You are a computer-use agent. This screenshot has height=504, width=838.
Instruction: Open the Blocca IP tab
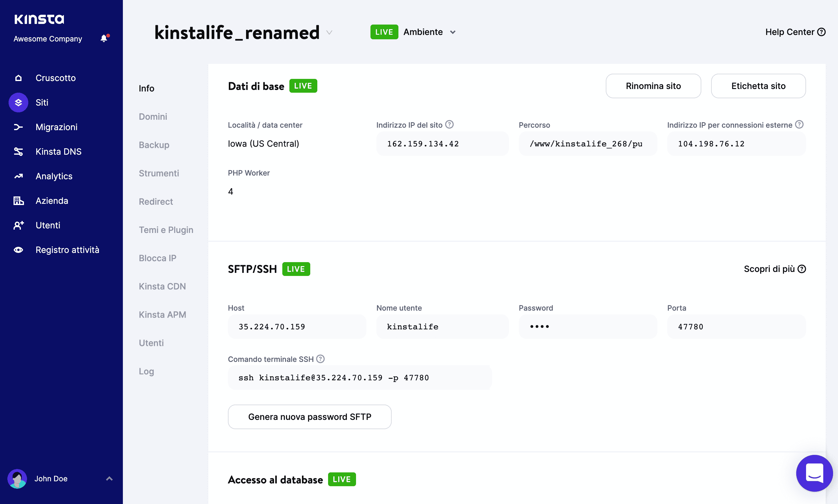click(x=157, y=258)
